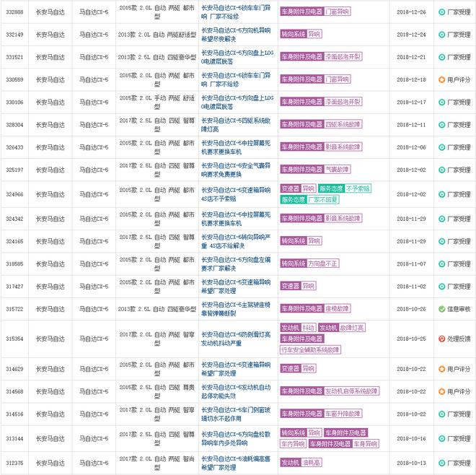Open the 发动机自动起停功能失效 complaint link
The width and height of the screenshot is (476, 475).
coord(236,391)
